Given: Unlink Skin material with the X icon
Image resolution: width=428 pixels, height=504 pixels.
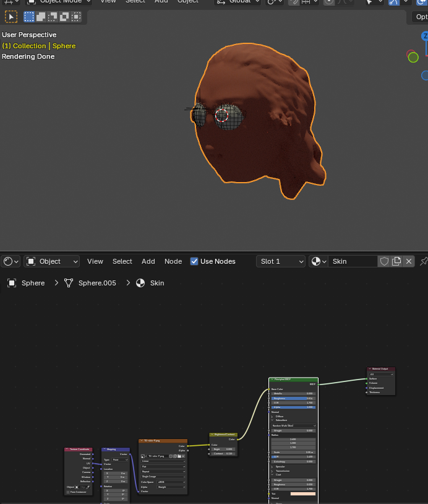Looking at the screenshot, I should (409, 261).
